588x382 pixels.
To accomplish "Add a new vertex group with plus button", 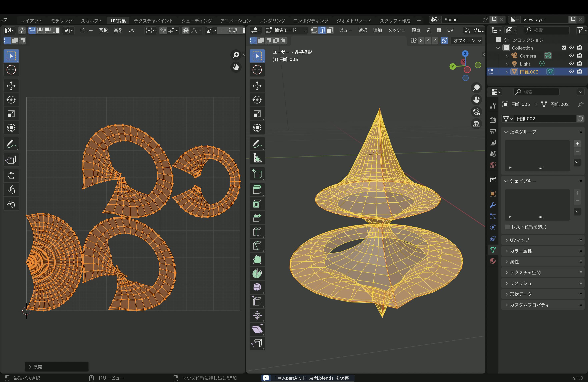I will tap(577, 144).
